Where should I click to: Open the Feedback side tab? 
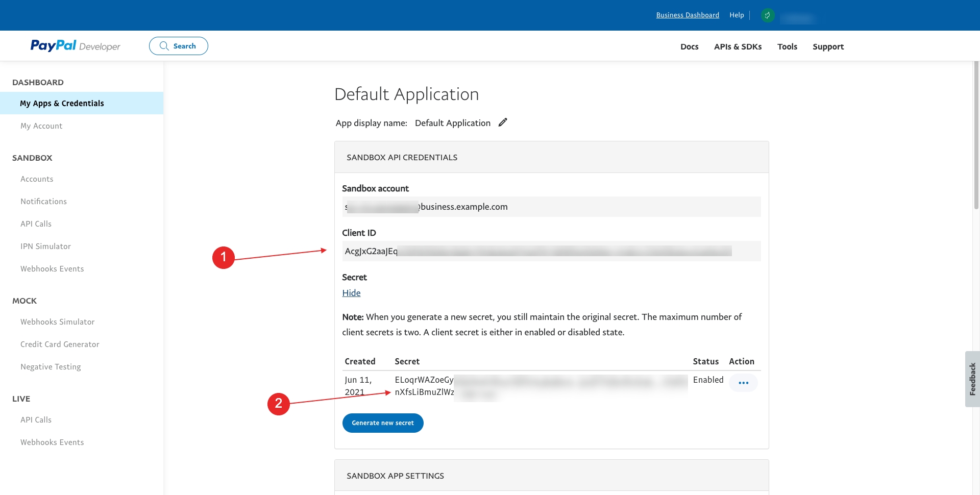tap(972, 379)
